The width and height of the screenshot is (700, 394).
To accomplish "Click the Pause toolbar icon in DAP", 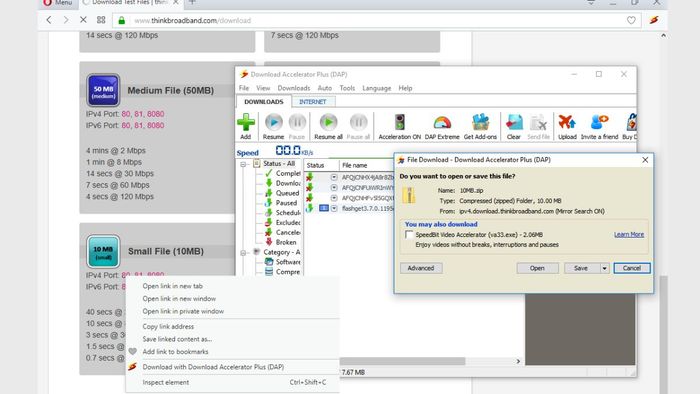I will click(x=297, y=122).
